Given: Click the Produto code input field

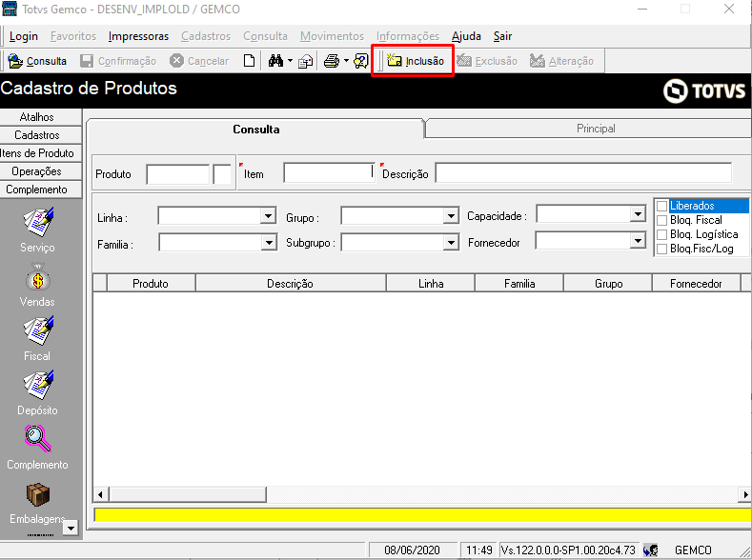Looking at the screenshot, I should (178, 174).
